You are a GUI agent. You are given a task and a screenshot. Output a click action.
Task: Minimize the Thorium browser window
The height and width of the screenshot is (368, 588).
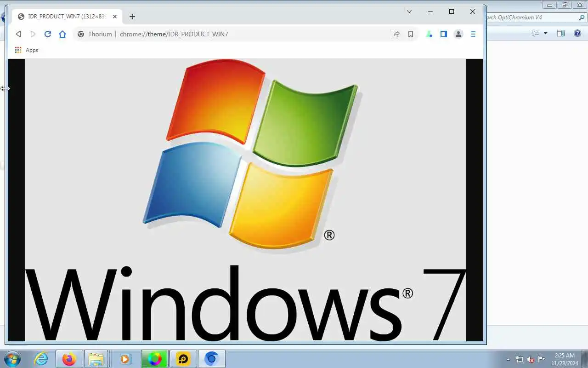click(430, 12)
